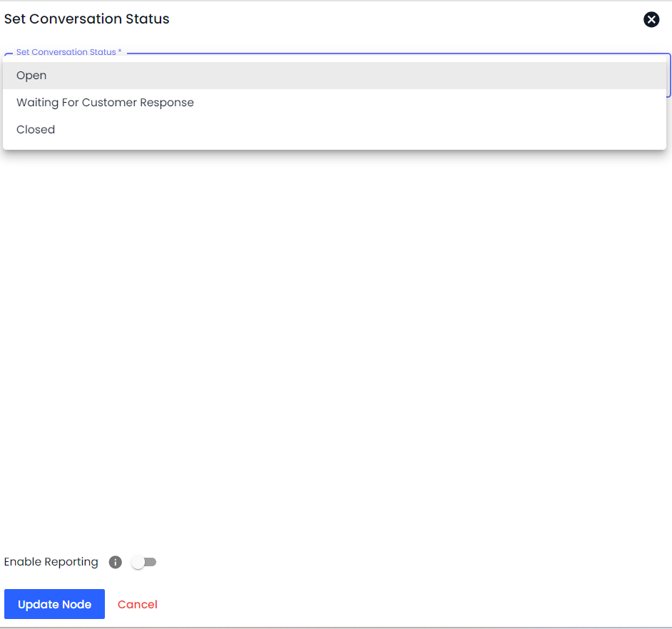Click the info icon beside Enable Reporting
The image size is (672, 629).
tap(116, 562)
